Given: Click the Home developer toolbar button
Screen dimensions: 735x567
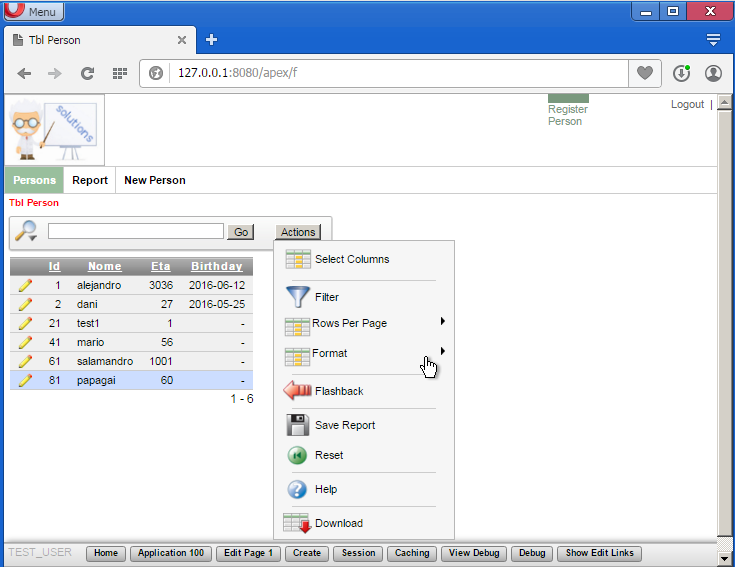Looking at the screenshot, I should [106, 553].
